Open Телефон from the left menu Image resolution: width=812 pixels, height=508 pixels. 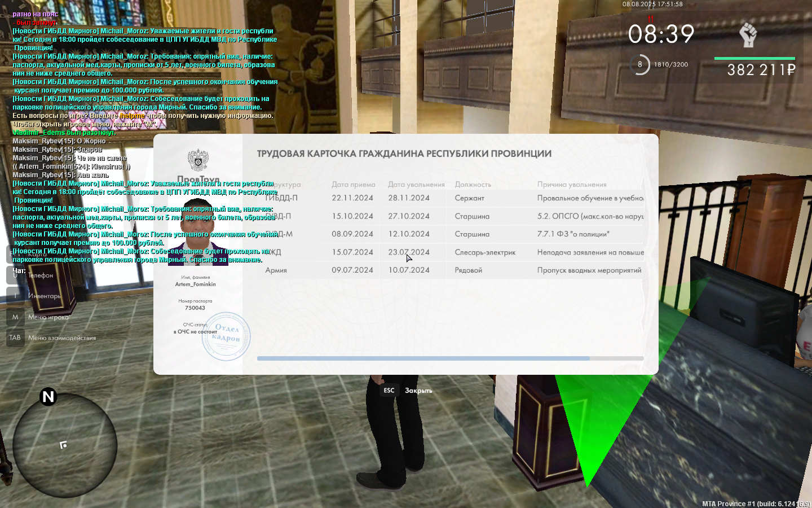click(x=41, y=275)
